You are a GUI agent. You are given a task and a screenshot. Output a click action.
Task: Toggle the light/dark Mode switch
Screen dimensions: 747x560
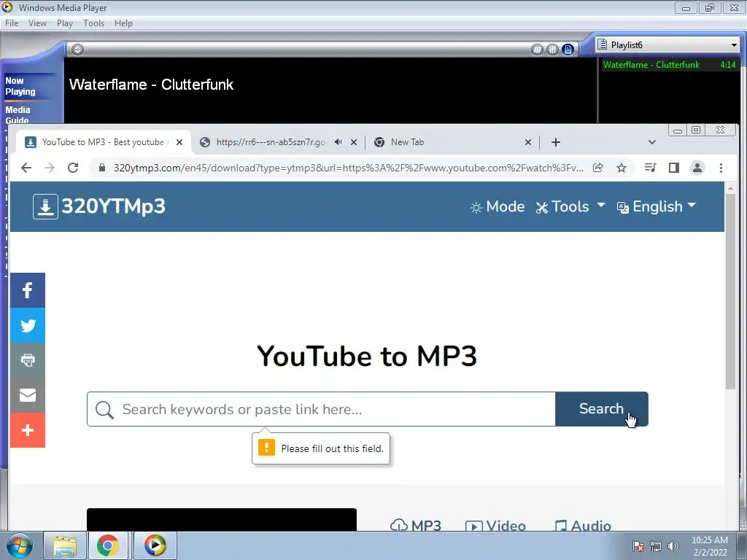pos(498,206)
